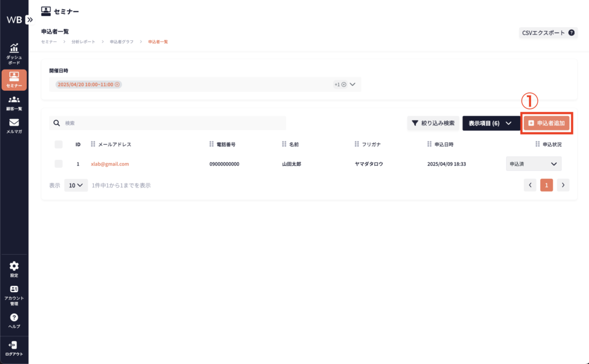
Task: Open the rows-per-page 10 dropdown
Action: (x=75, y=185)
